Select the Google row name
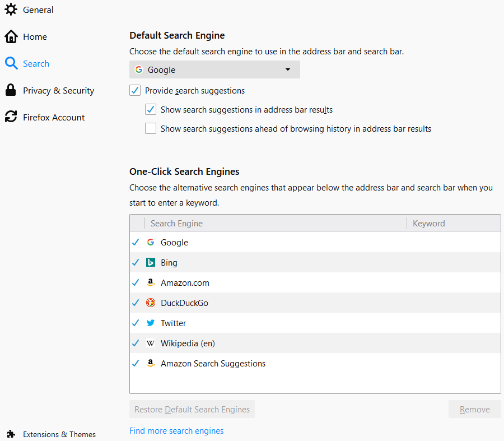 click(174, 243)
